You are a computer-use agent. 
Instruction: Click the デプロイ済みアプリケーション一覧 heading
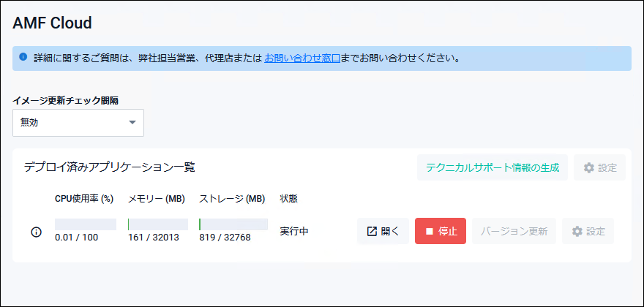point(109,167)
